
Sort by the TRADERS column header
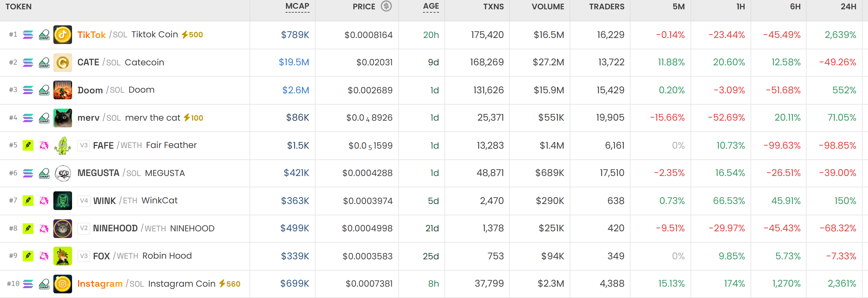[x=606, y=7]
